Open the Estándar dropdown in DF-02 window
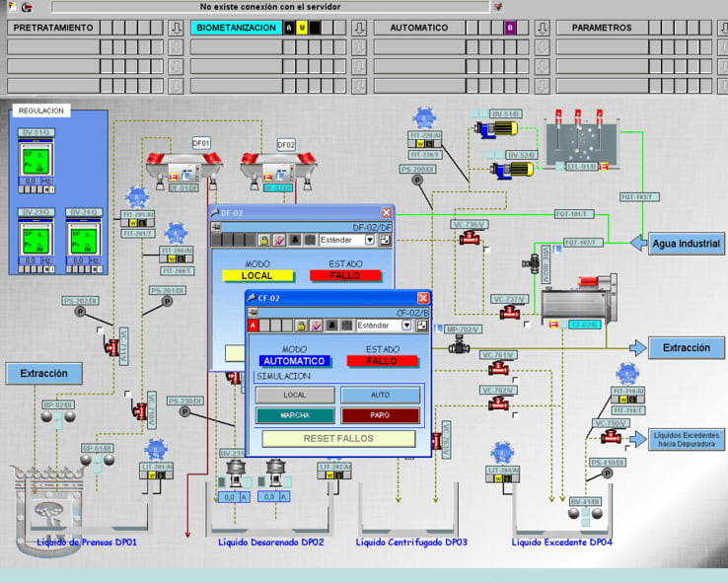 pyautogui.click(x=370, y=240)
